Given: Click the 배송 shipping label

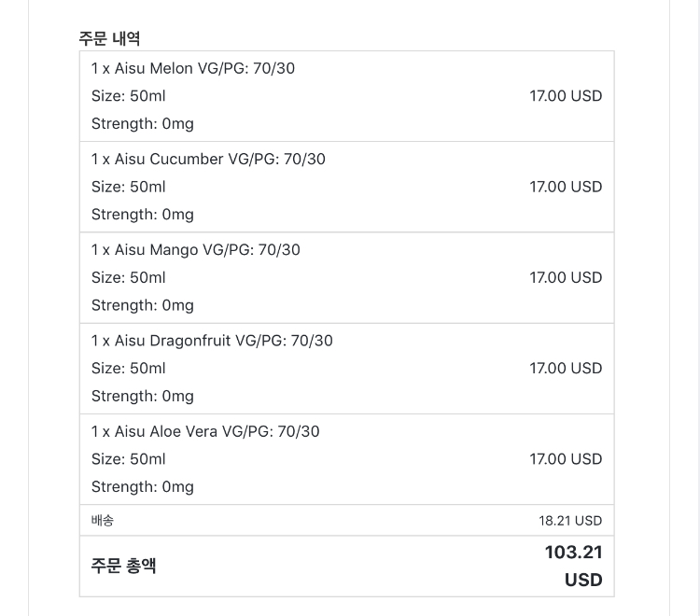Looking at the screenshot, I should pos(103,521).
